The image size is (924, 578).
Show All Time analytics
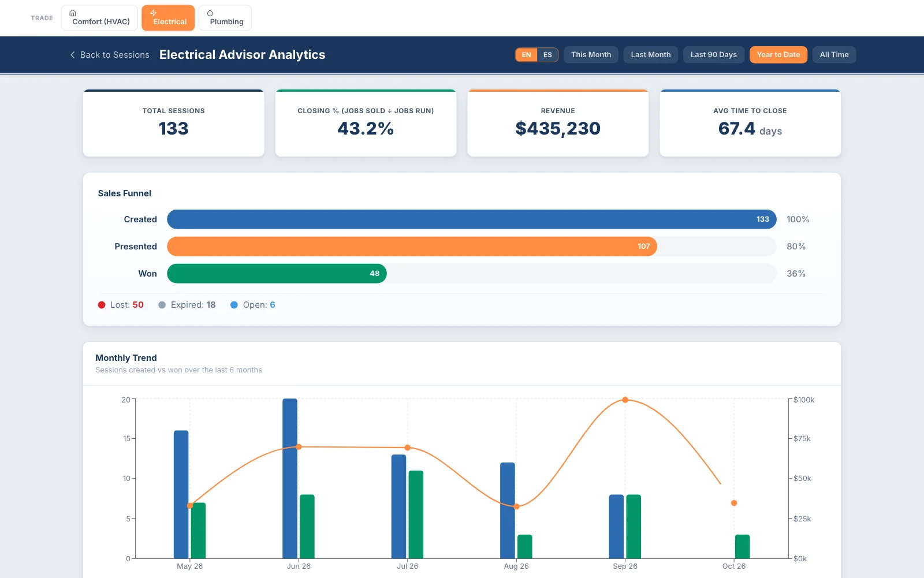click(x=834, y=55)
